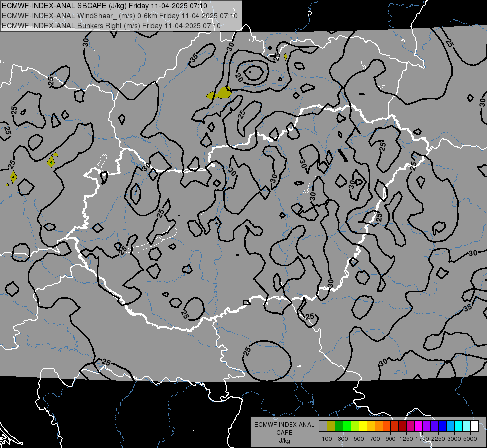Click the olive swatch in CAPE legend
This screenshot has height=448, width=487.
[x=331, y=426]
